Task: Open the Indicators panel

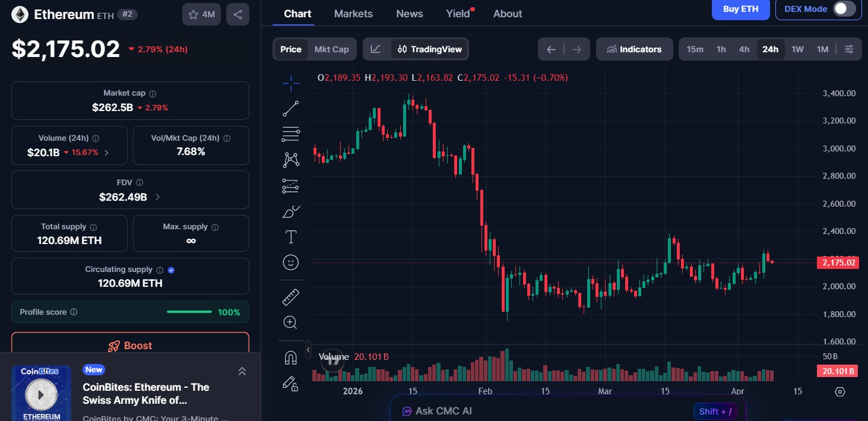Action: tap(634, 49)
